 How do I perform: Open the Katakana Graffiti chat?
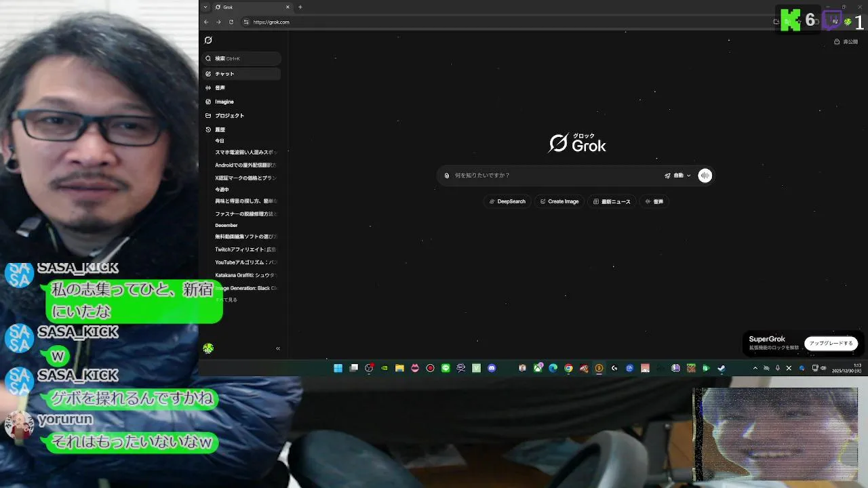tap(245, 275)
